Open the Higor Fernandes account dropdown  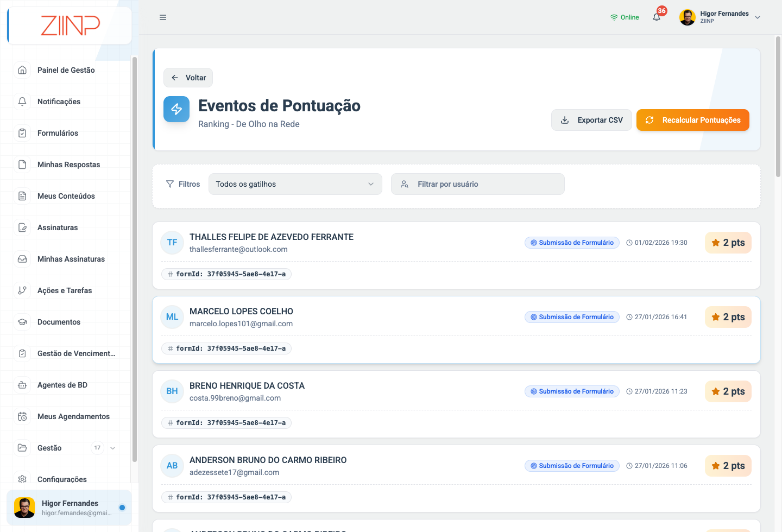(x=720, y=17)
